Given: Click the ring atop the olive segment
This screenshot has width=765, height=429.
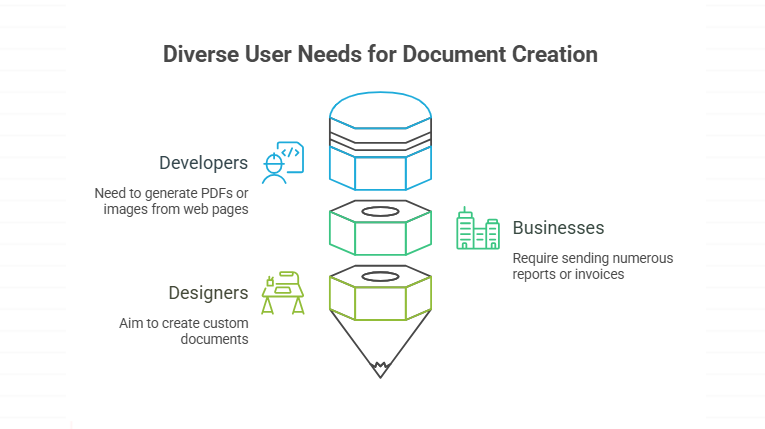Looking at the screenshot, I should tap(380, 275).
